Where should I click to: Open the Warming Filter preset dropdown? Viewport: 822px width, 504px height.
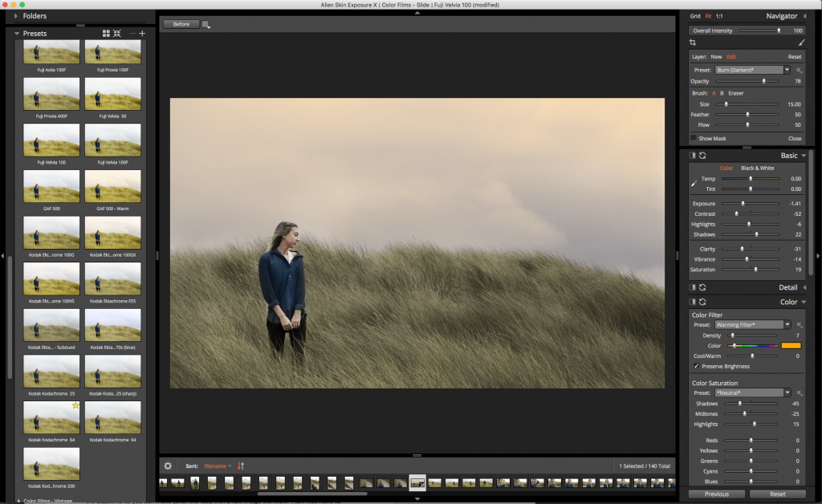[752, 324]
